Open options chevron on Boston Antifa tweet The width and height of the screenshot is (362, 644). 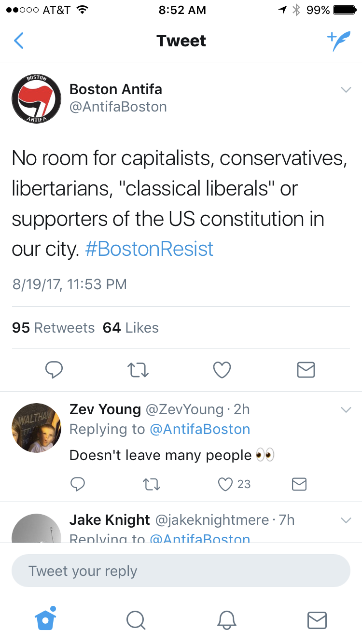(x=346, y=90)
